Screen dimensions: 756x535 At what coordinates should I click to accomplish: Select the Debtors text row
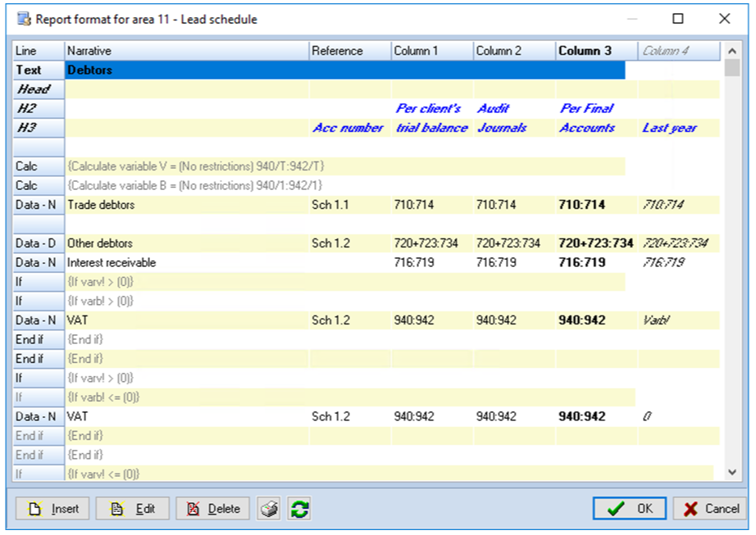[345, 70]
